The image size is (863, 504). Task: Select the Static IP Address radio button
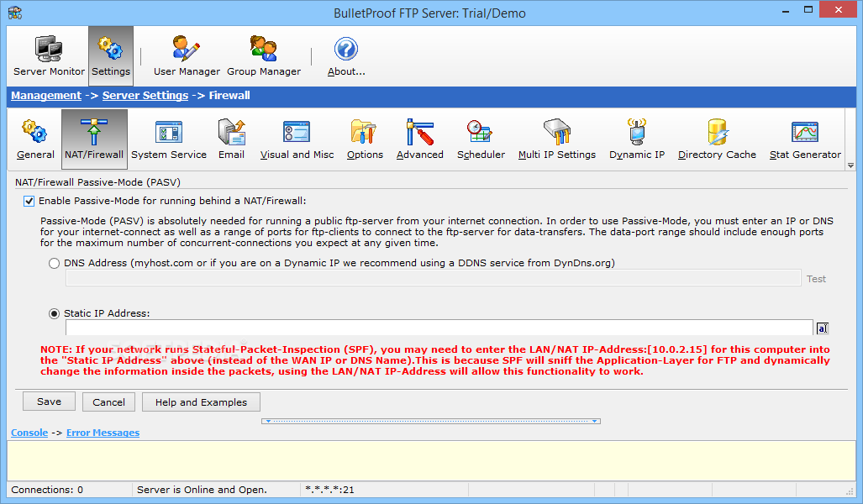pos(54,313)
